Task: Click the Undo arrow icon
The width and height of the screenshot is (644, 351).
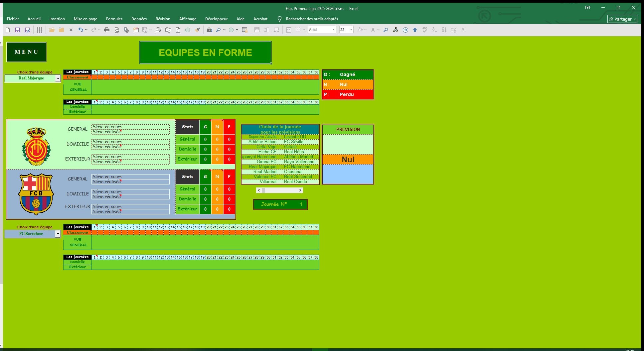Action: click(x=80, y=30)
